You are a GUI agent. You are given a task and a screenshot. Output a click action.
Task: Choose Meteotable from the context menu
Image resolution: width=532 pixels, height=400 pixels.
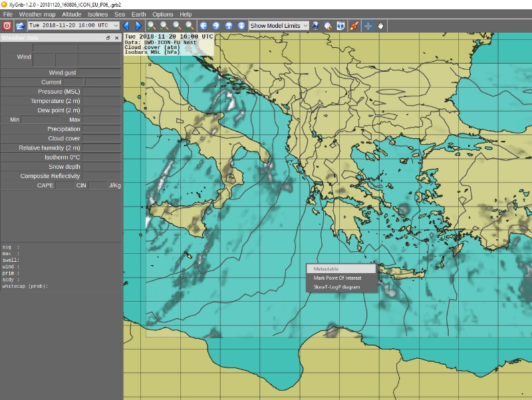tap(341, 269)
